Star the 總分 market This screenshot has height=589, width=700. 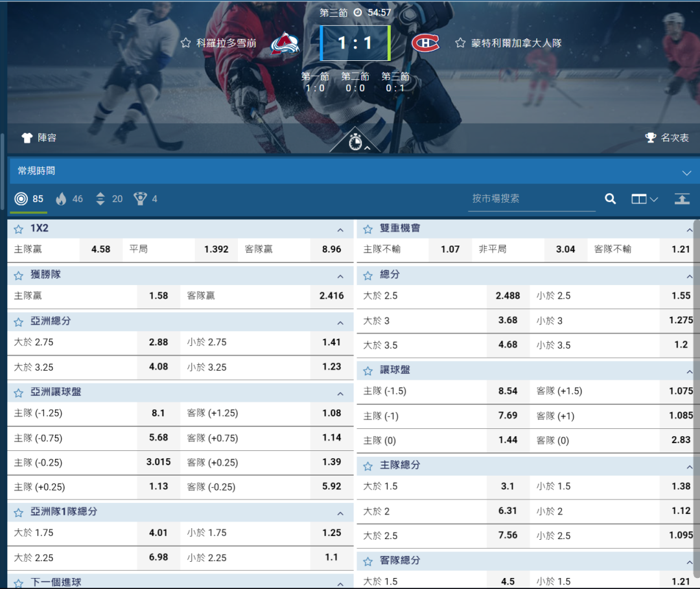(368, 276)
